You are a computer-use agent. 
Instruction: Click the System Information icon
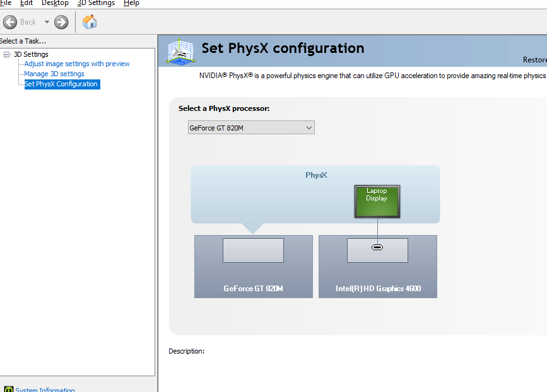pyautogui.click(x=9, y=389)
